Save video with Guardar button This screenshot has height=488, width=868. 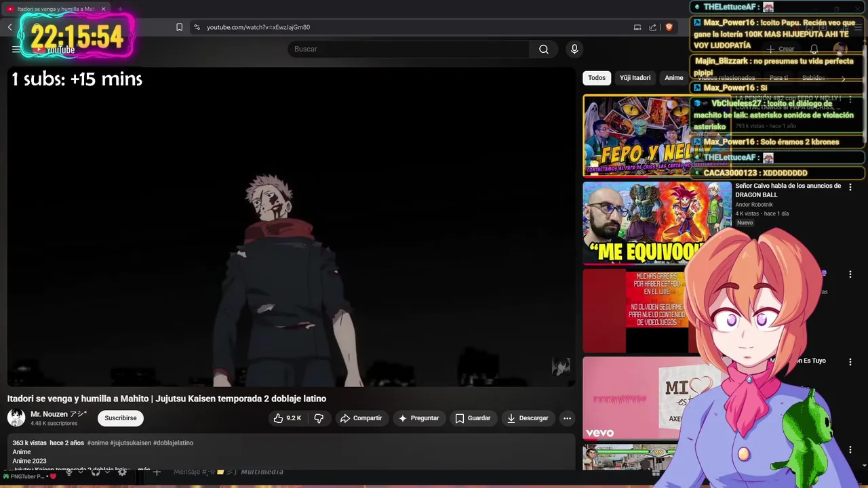coord(473,418)
